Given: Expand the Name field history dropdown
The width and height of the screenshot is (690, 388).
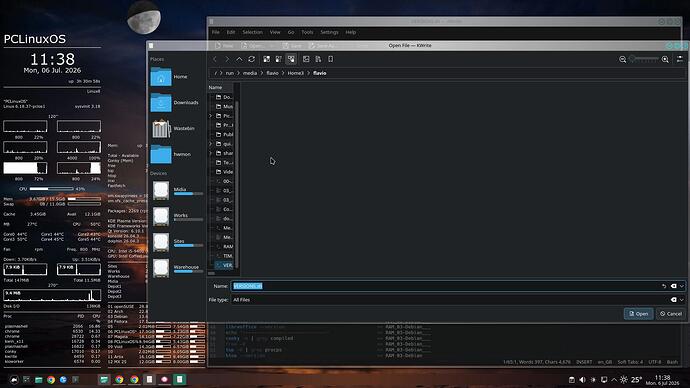Looking at the screenshot, I should pos(682,286).
